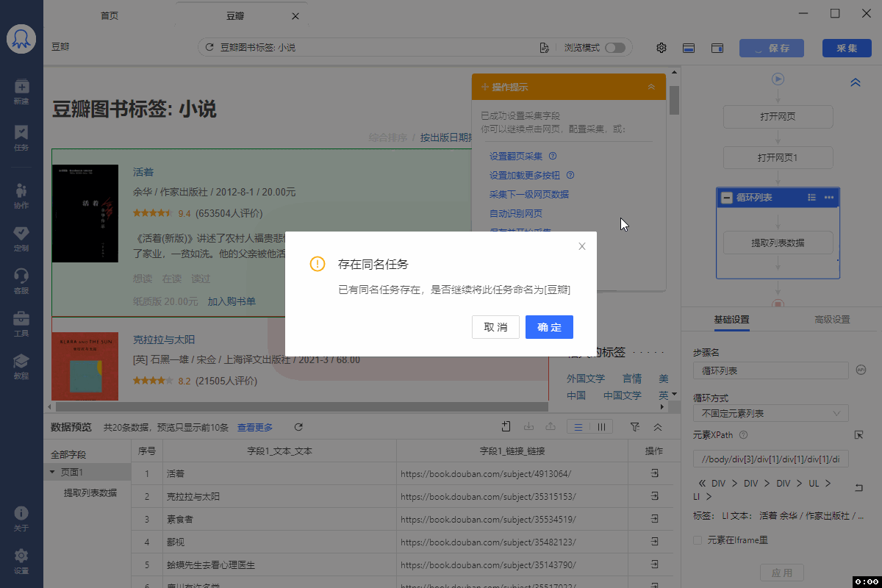Click the add field icon in the 数据预览 toolbar

point(506,426)
